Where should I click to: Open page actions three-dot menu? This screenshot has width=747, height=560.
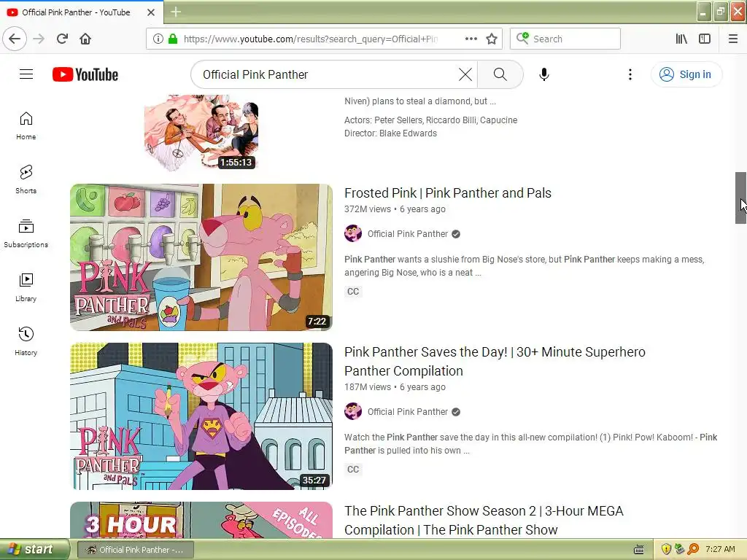(471, 39)
